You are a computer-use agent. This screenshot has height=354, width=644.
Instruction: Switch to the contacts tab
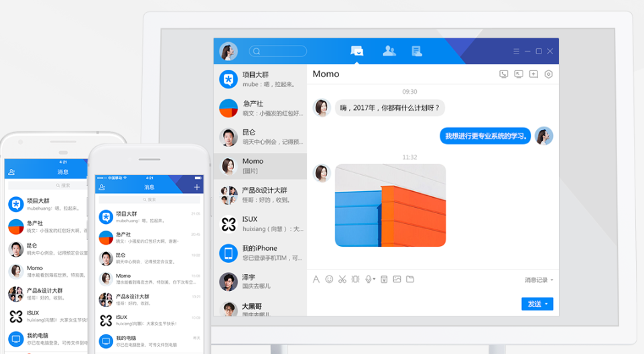[x=389, y=51]
